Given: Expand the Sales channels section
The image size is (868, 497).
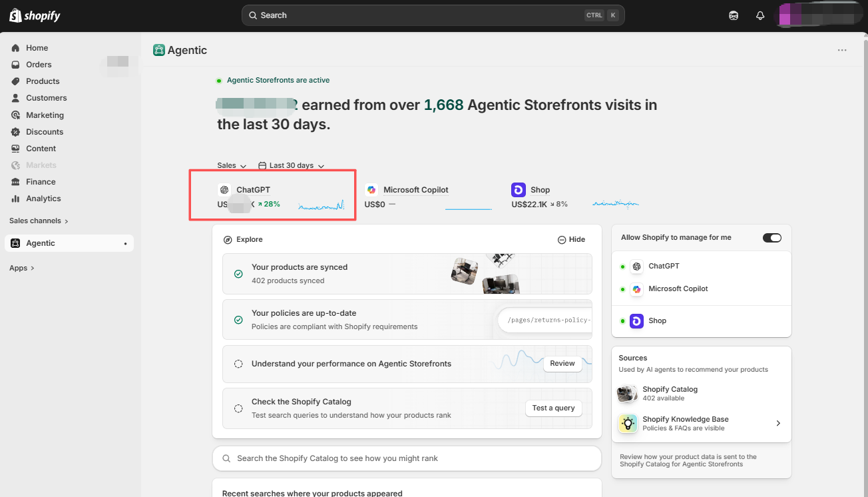Looking at the screenshot, I should [39, 221].
